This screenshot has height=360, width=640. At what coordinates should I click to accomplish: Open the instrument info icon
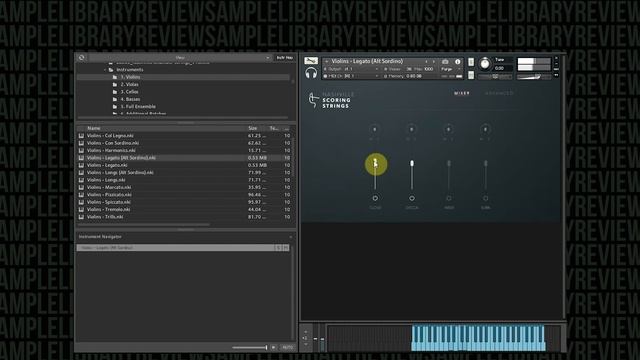[x=458, y=62]
